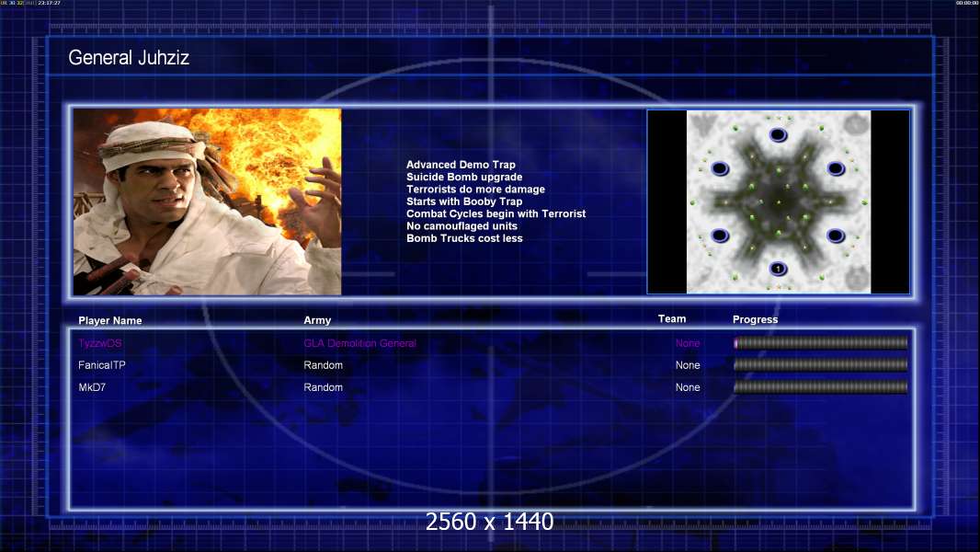This screenshot has height=552, width=980.
Task: Click the 00:00 timer in corner
Action: click(967, 3)
